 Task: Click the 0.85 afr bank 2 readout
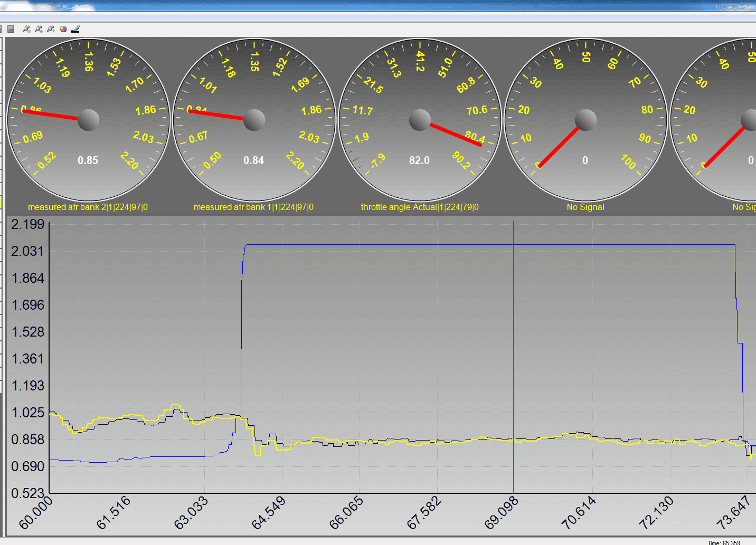[x=88, y=160]
